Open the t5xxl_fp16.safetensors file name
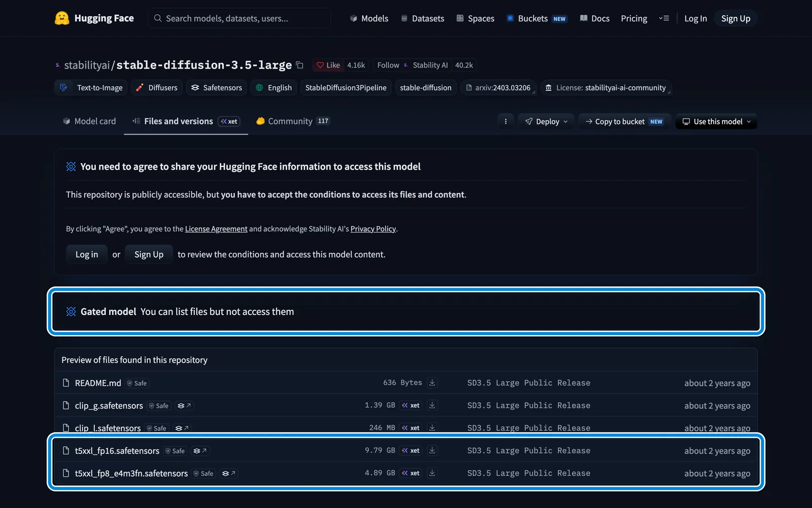 click(117, 451)
